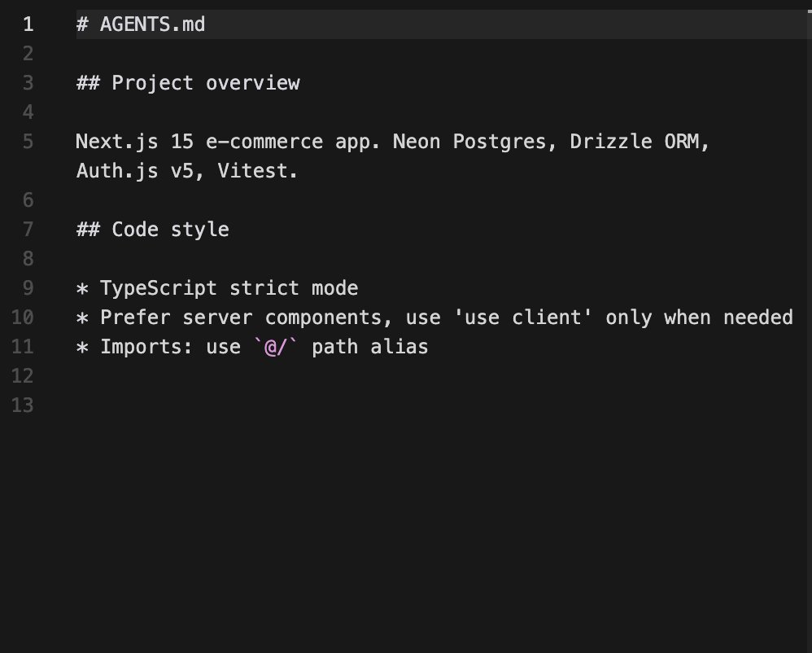Click the '## Code style' heading line

click(153, 230)
